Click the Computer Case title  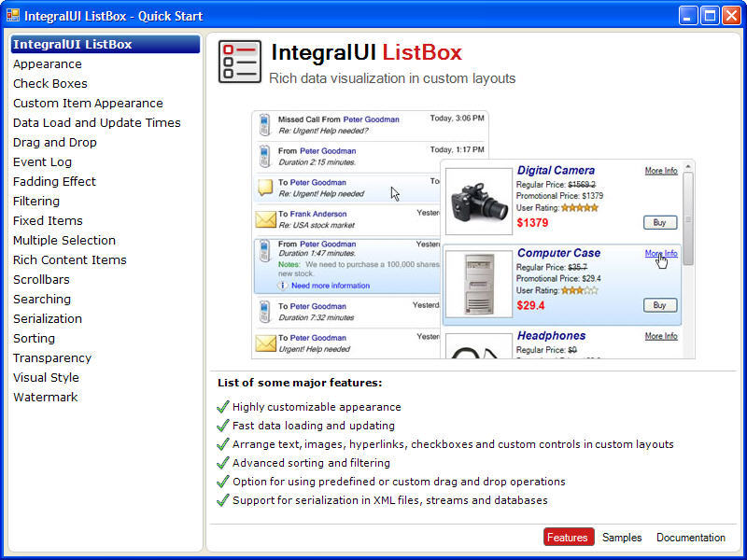pos(558,253)
